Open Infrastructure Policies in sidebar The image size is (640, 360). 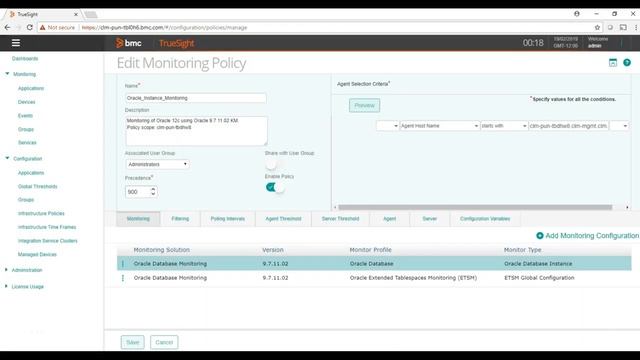[41, 213]
